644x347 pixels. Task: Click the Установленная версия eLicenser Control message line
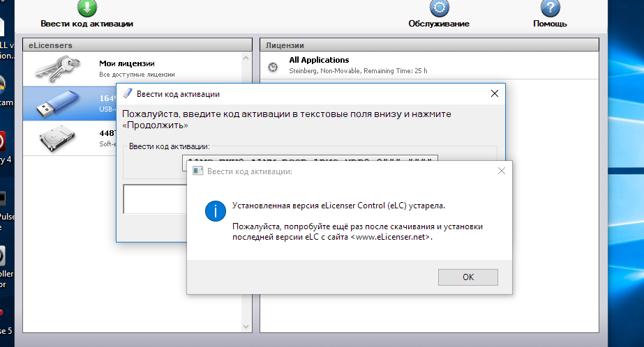(x=338, y=206)
